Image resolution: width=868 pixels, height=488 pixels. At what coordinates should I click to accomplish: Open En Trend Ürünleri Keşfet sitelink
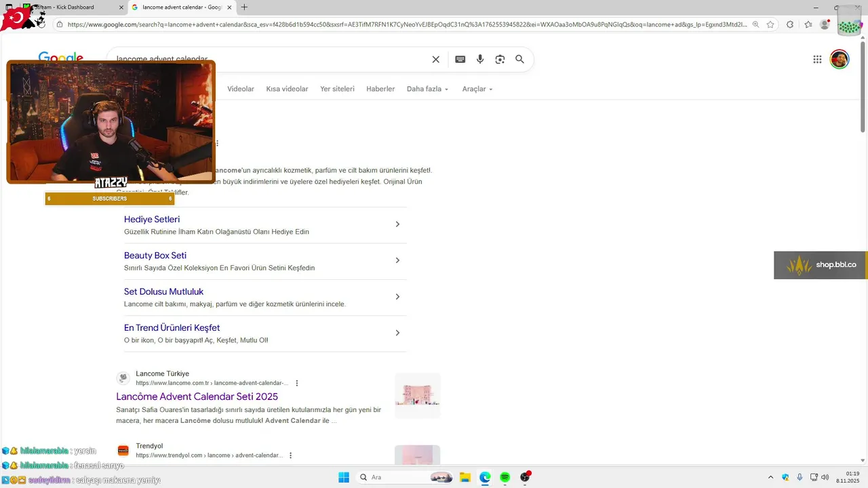(172, 328)
